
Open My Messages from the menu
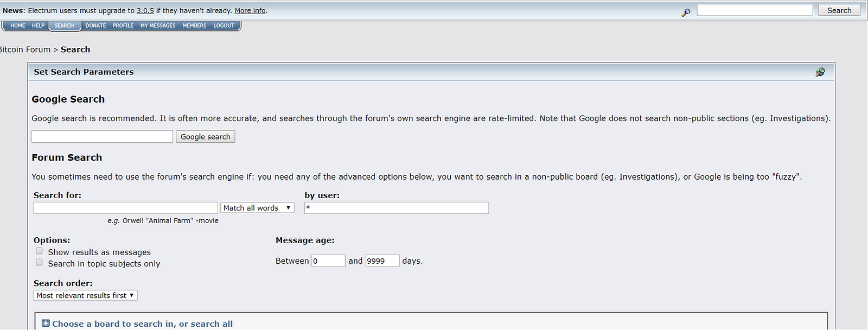pyautogui.click(x=158, y=26)
